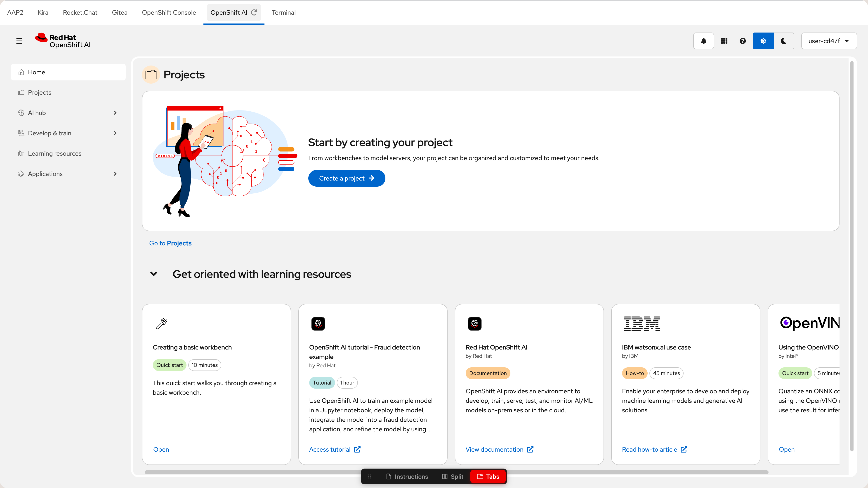Open the notifications bell
Image resolution: width=868 pixels, height=488 pixels.
pyautogui.click(x=703, y=41)
